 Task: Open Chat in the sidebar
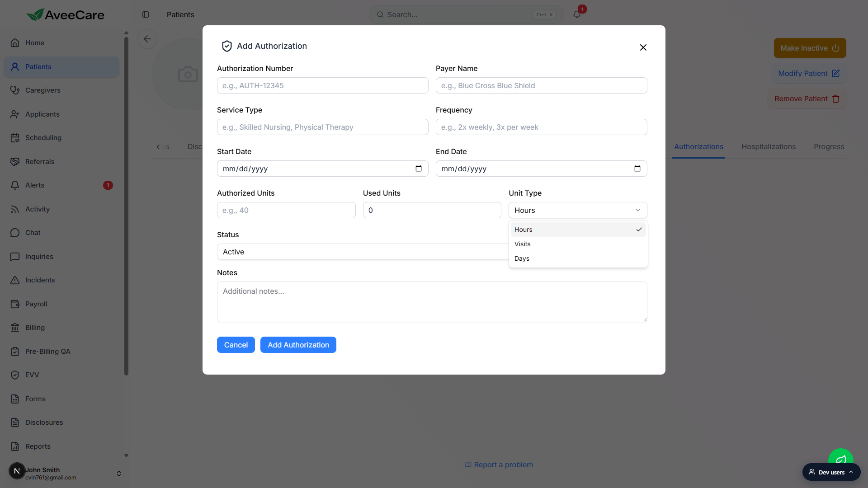[x=61, y=233]
